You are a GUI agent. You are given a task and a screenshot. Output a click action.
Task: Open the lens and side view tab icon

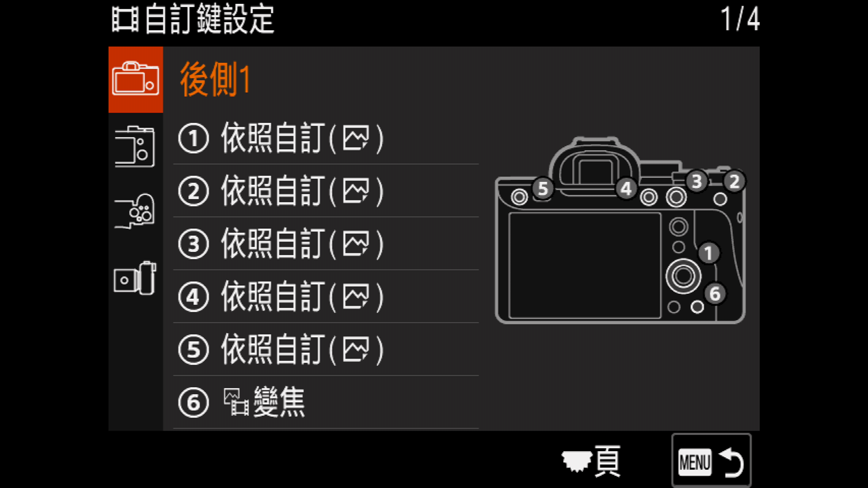[x=135, y=278]
